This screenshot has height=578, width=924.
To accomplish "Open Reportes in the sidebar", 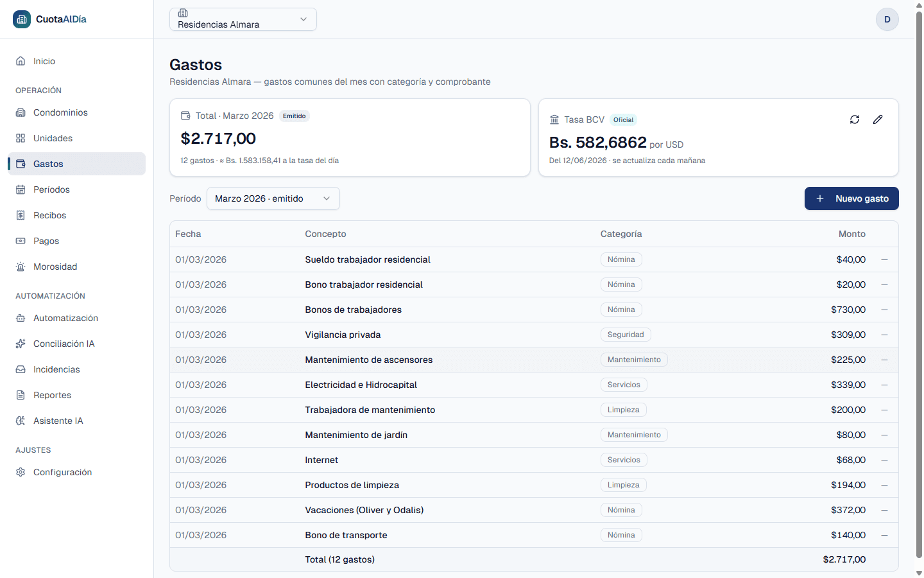I will pyautogui.click(x=77, y=395).
